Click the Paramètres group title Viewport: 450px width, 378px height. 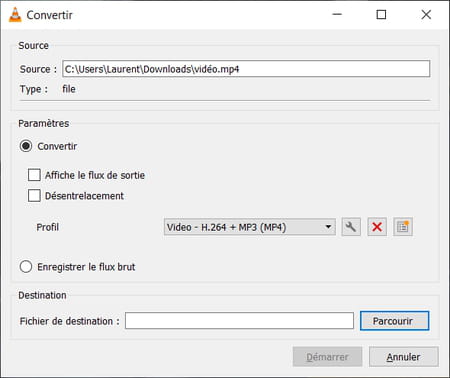pyautogui.click(x=44, y=123)
